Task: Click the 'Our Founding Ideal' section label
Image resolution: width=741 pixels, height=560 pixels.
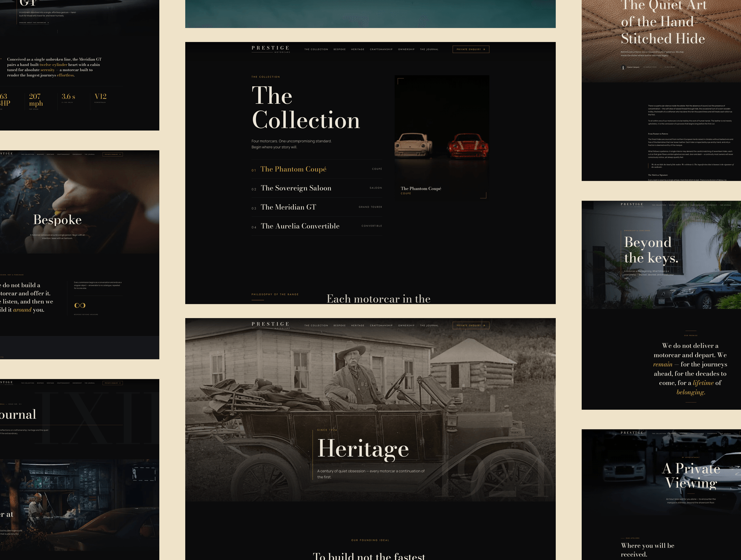Action: (370, 540)
